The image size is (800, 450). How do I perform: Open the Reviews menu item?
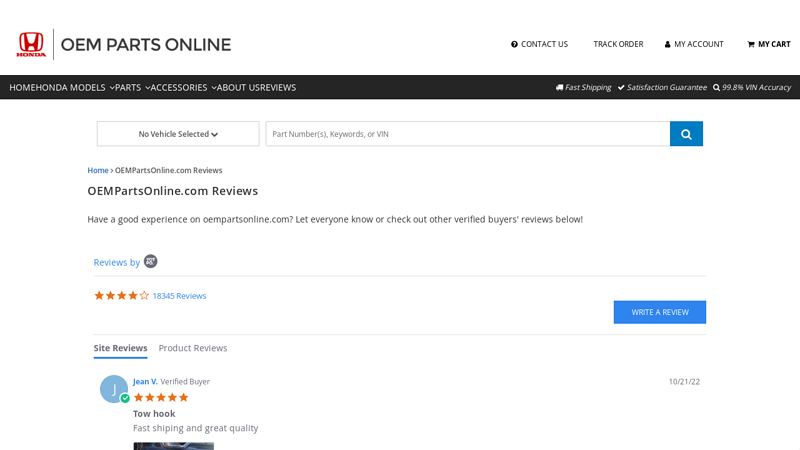(x=278, y=88)
